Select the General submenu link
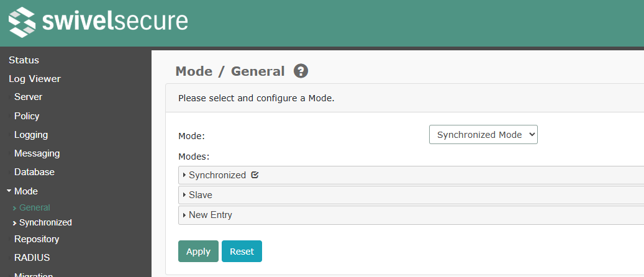Image resolution: width=644 pixels, height=277 pixels. coord(35,208)
